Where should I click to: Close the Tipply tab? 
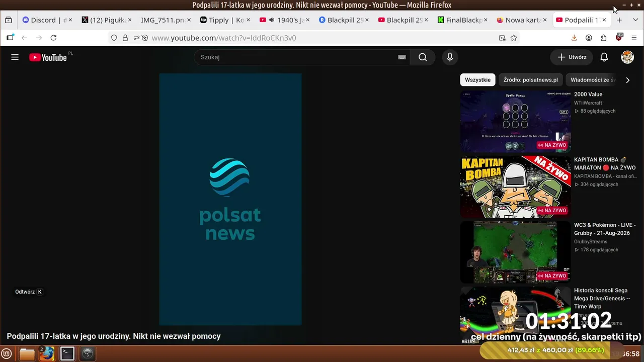pyautogui.click(x=248, y=20)
